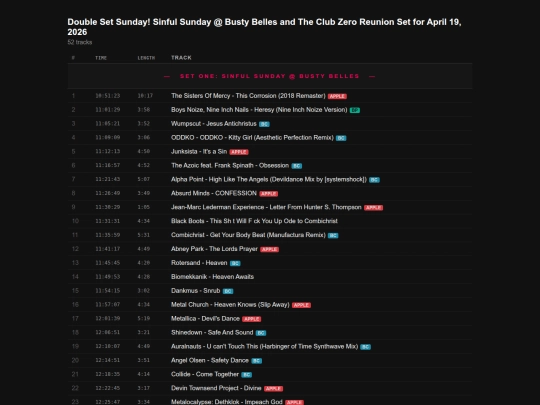540x405 pixels.
Task: Select Absurd Minds - CONFESSION track title
Action: [x=214, y=193]
